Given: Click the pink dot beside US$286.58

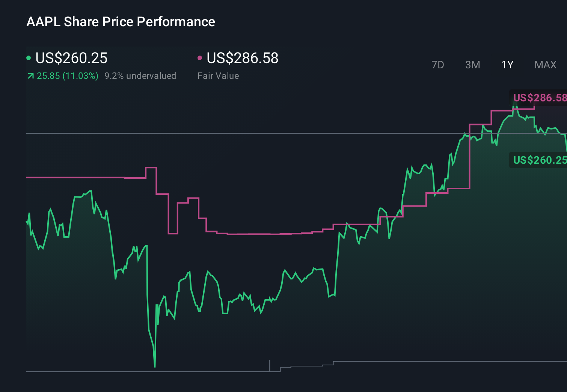Looking at the screenshot, I should 200,58.
